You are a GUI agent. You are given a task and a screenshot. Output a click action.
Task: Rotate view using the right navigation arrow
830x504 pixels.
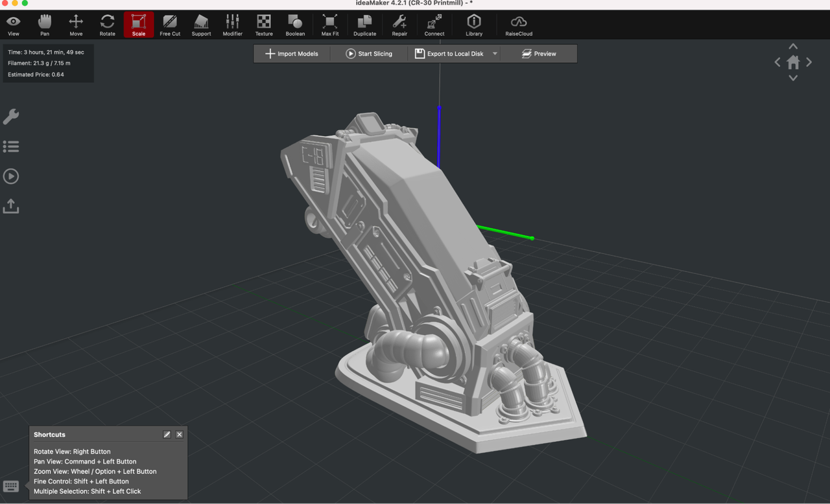809,62
